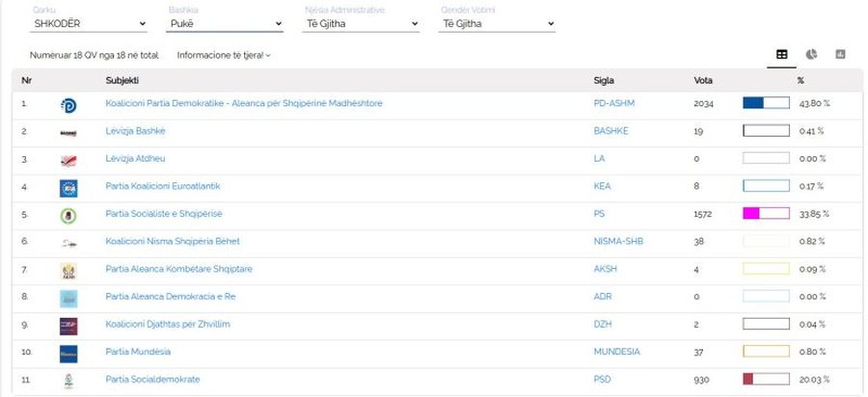Screen dimensions: 868x397
Task: Click the vote count 38
Action: click(x=698, y=242)
